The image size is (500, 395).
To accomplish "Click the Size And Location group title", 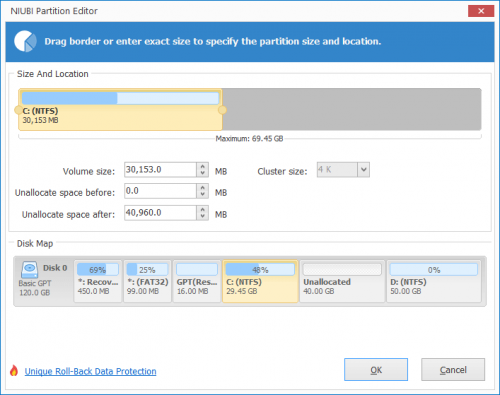I will point(53,74).
